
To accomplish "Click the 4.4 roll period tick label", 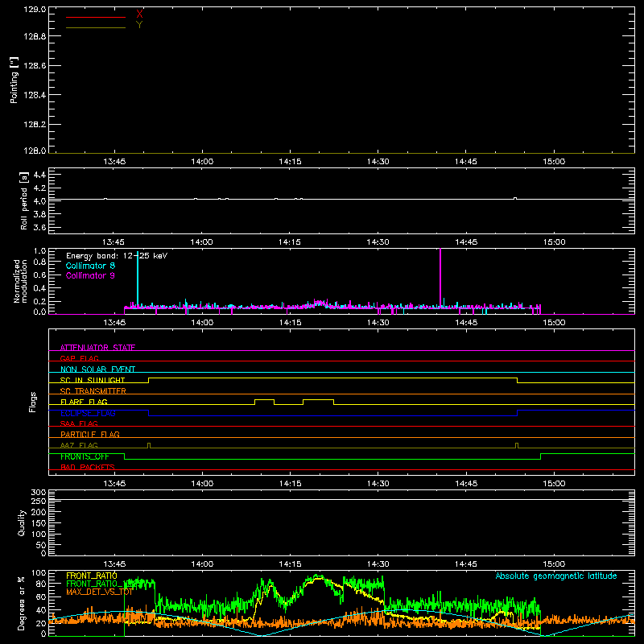I will point(39,175).
